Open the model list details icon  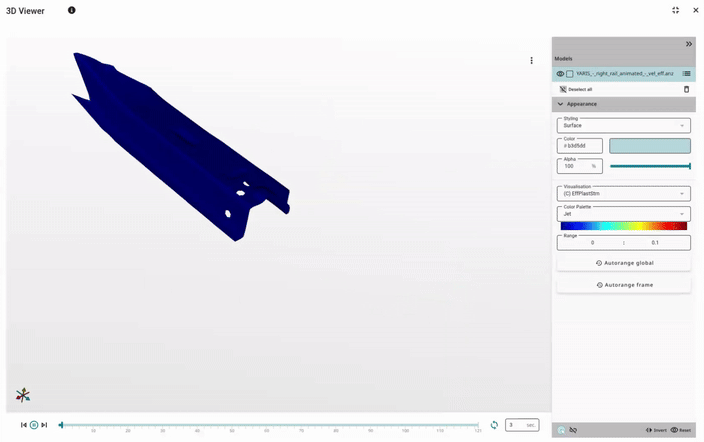686,73
